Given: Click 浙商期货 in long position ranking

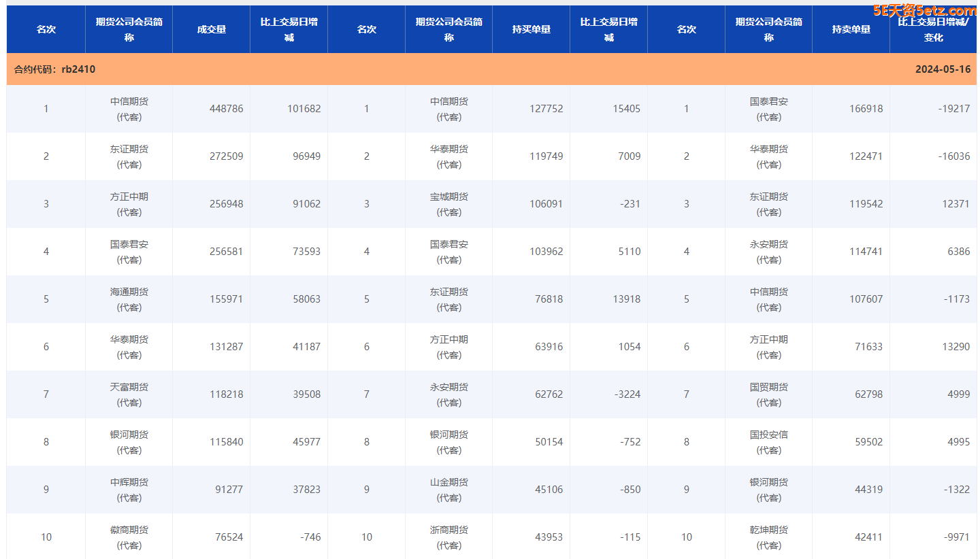Looking at the screenshot, I should 449,530.
